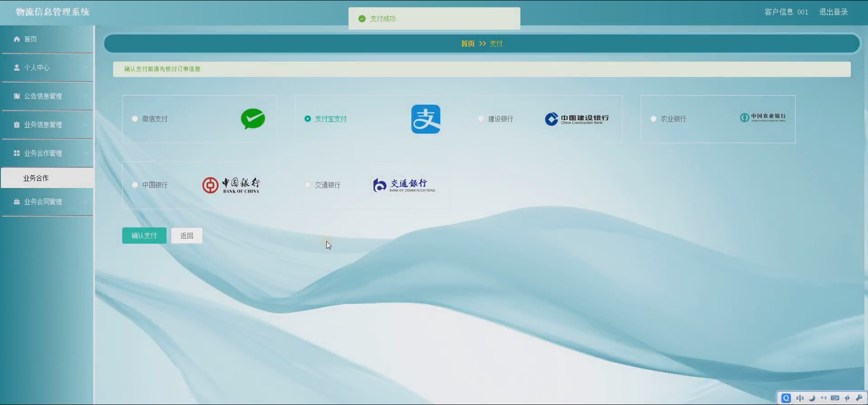This screenshot has width=868, height=405.
Task: Click the 微信支付 label text
Action: (x=155, y=119)
